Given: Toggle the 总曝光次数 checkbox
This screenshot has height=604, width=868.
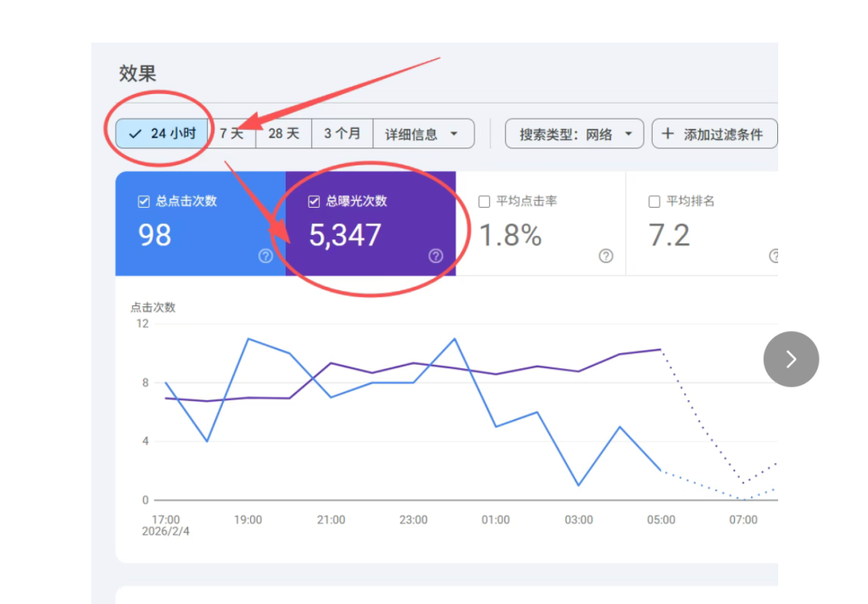Looking at the screenshot, I should [x=314, y=202].
